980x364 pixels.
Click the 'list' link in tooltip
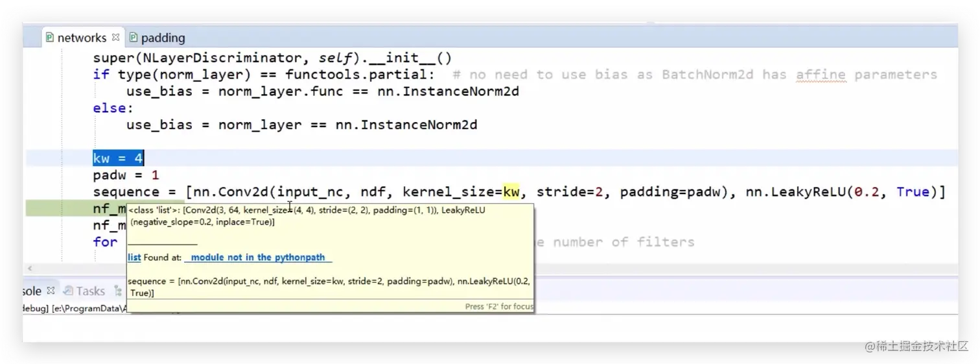134,258
